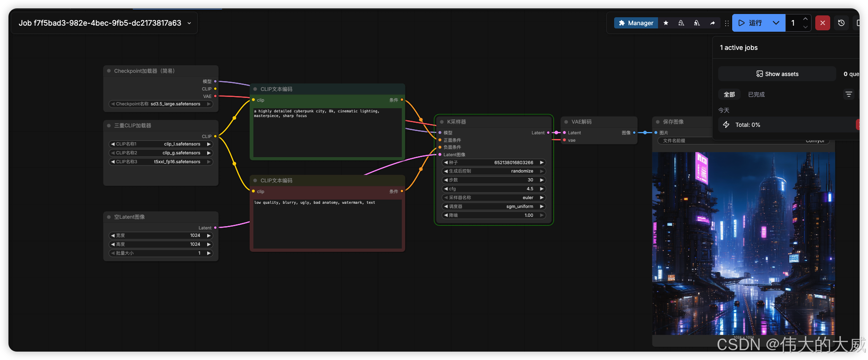The width and height of the screenshot is (868, 360).
Task: Increase the cfg value with right arrow
Action: (x=542, y=189)
